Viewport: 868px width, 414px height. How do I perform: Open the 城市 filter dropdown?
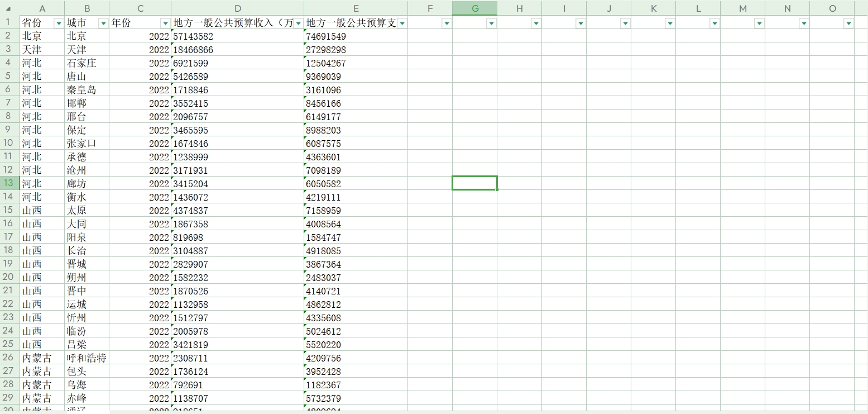pos(103,23)
